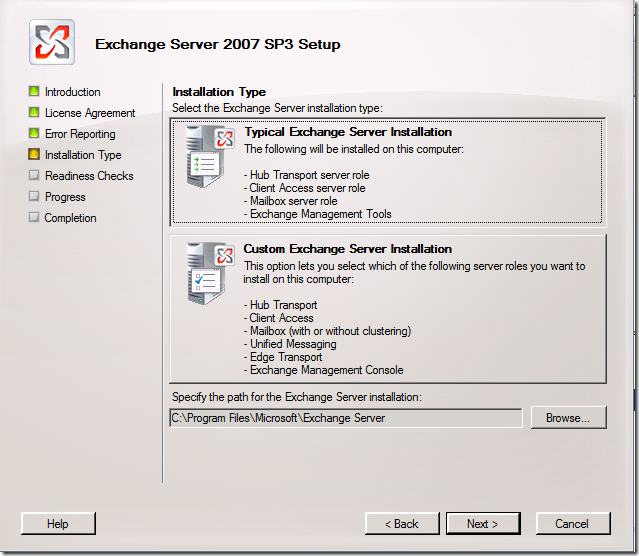Click the Completion step label

click(x=71, y=218)
